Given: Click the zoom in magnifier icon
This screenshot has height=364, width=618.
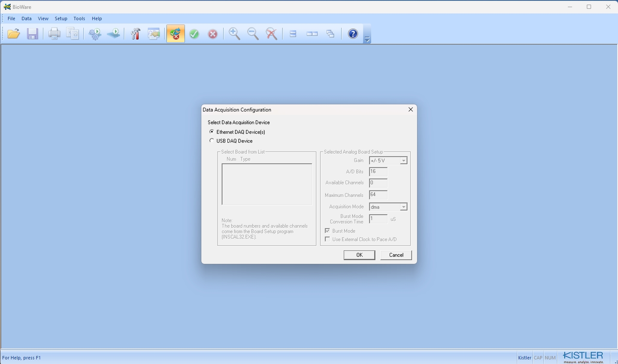Looking at the screenshot, I should click(234, 34).
